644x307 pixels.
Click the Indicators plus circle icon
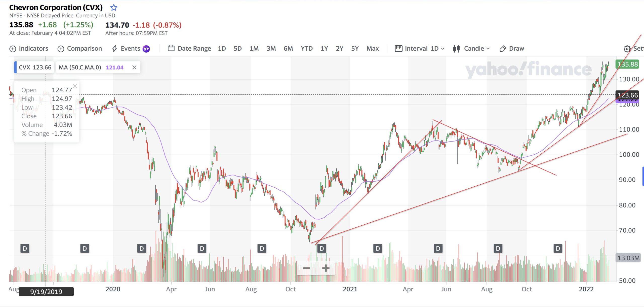tap(13, 49)
